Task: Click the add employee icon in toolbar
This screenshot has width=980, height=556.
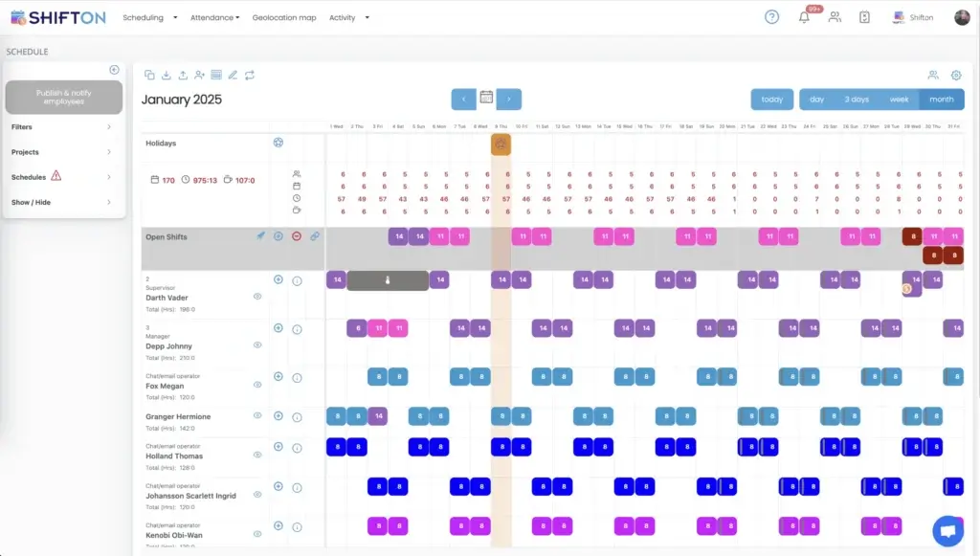Action: click(x=199, y=75)
